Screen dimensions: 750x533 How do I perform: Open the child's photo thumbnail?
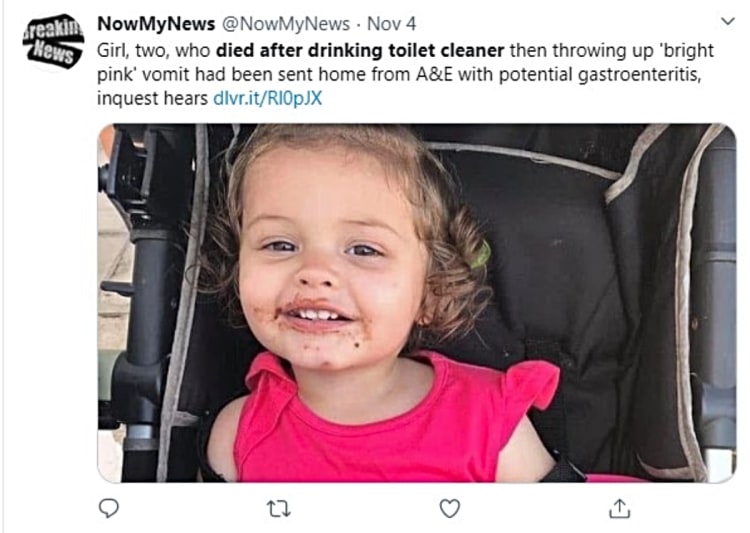[416, 302]
